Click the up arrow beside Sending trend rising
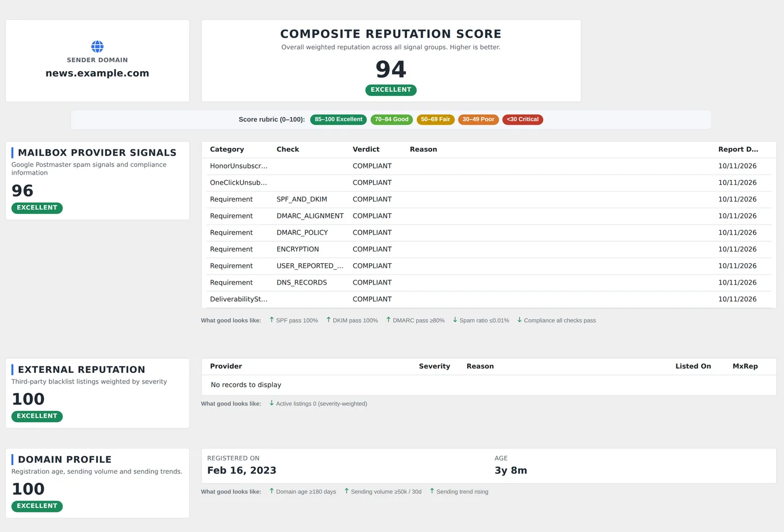This screenshot has height=532, width=784. [x=432, y=491]
